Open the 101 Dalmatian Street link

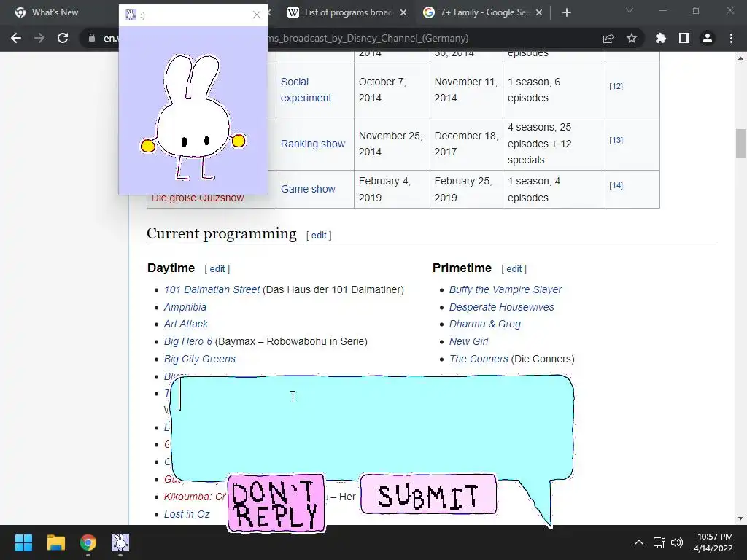212,289
